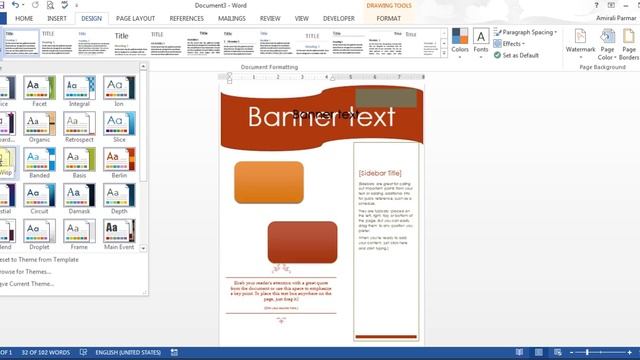Click the Print Preview quick access icon
Viewport: 640px width, 360px height.
50,5
